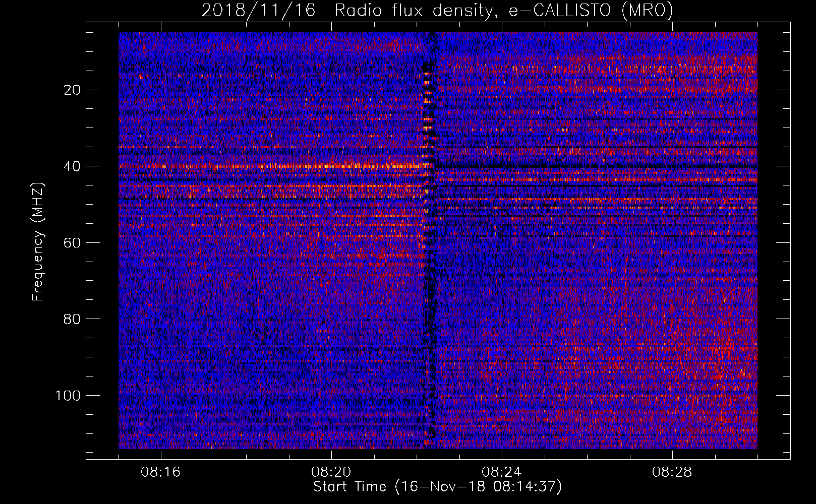Image resolution: width=816 pixels, height=504 pixels.
Task: Click the frequency tick label '20'
Action: click(x=73, y=90)
